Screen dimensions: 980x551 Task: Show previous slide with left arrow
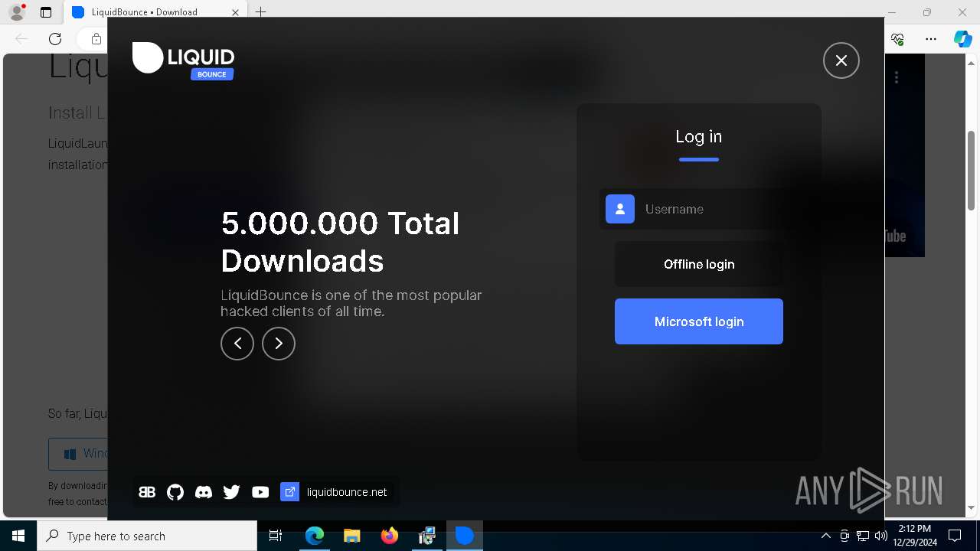pyautogui.click(x=237, y=344)
